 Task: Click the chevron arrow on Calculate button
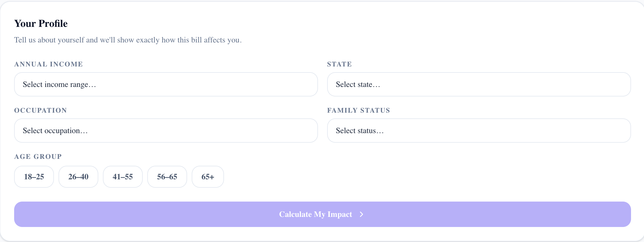361,214
